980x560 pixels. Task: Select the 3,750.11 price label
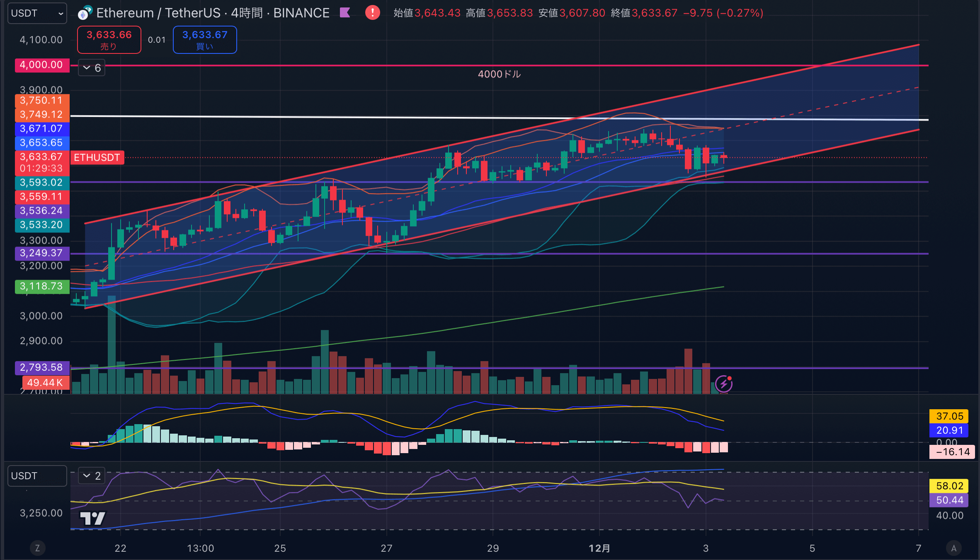(41, 101)
